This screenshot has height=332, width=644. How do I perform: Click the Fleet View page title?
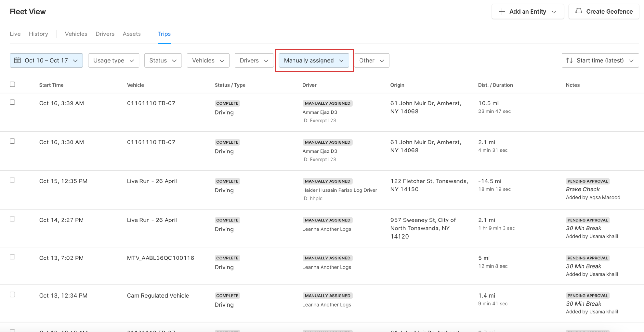[28, 12]
